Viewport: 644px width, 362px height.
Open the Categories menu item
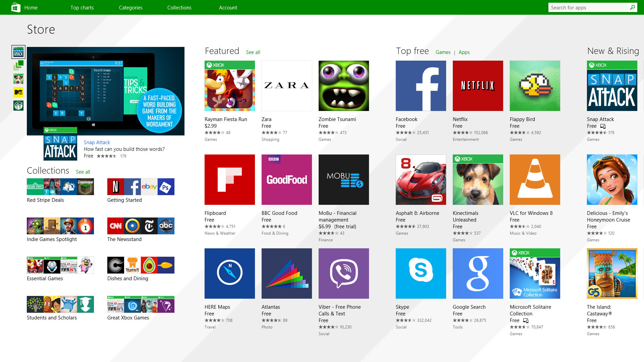(x=130, y=7)
